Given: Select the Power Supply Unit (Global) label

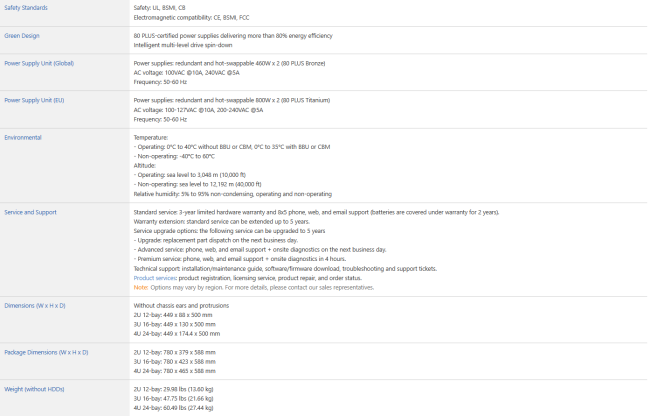Looking at the screenshot, I should [39, 63].
